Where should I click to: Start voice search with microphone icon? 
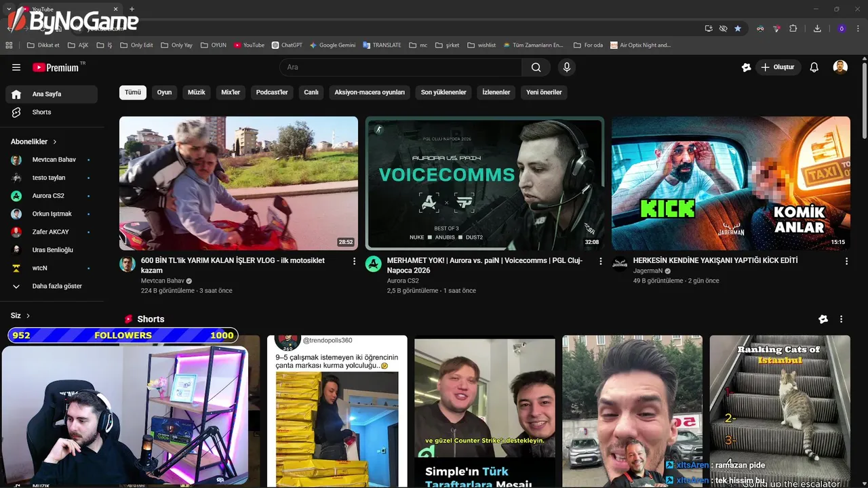(567, 67)
